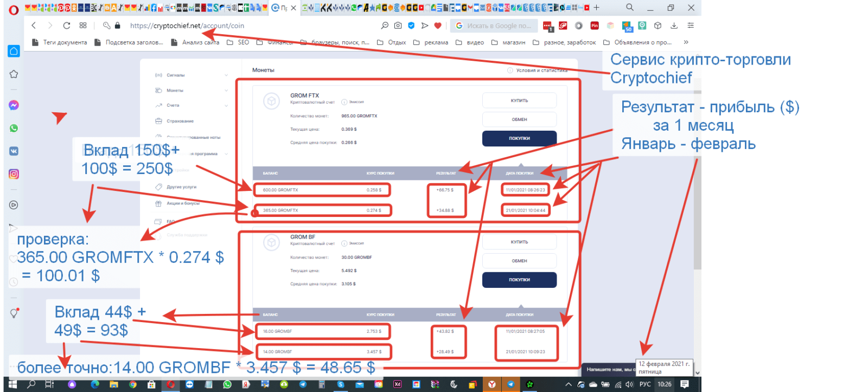The image size is (868, 392).
Task: Switch РУС input language in tray
Action: click(x=645, y=384)
